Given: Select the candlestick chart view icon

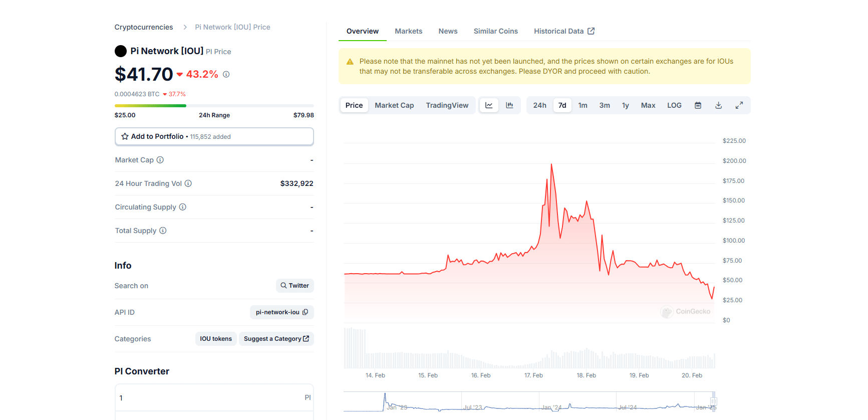Looking at the screenshot, I should pyautogui.click(x=509, y=105).
